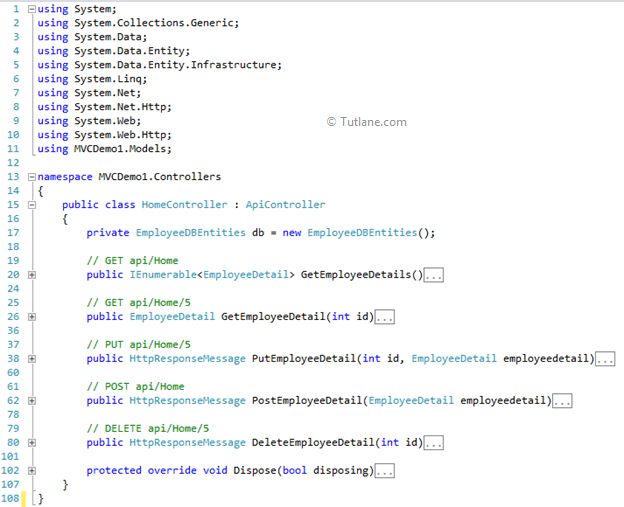Click the IEnumerable type on line 20

click(163, 275)
